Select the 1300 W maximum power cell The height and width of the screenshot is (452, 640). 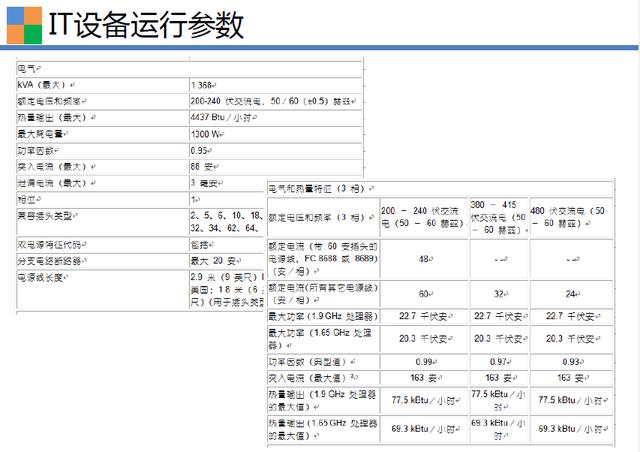(x=209, y=133)
